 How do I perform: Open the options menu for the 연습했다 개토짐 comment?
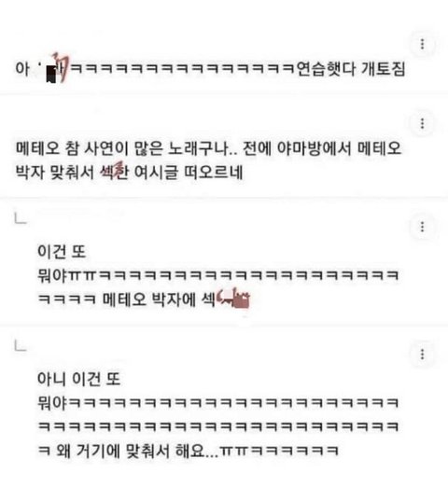coord(422,44)
